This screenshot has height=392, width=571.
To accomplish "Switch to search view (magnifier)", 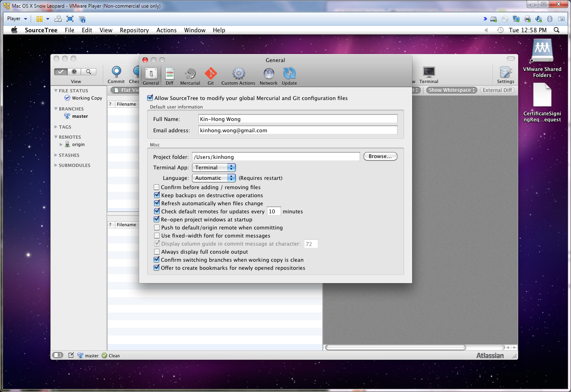I will 88,72.
